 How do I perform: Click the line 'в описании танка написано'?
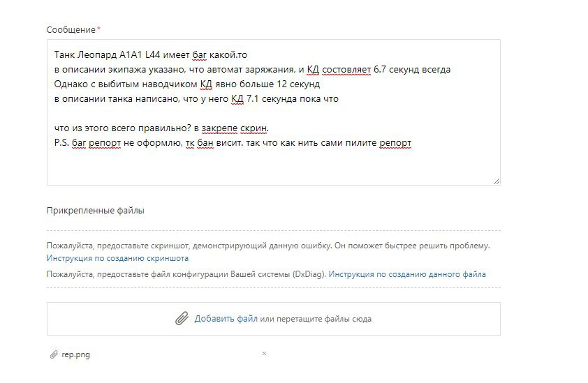coord(196,99)
